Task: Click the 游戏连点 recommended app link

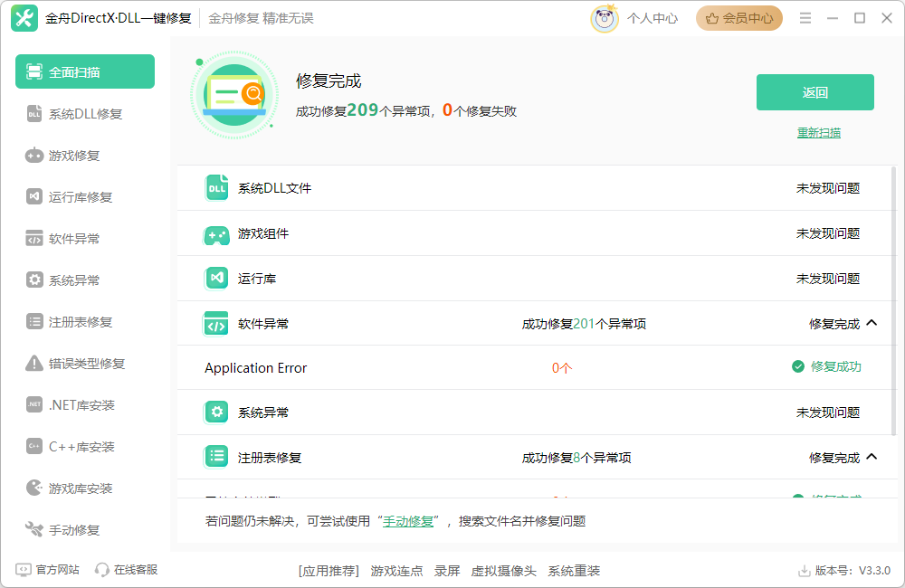Action: pos(396,571)
